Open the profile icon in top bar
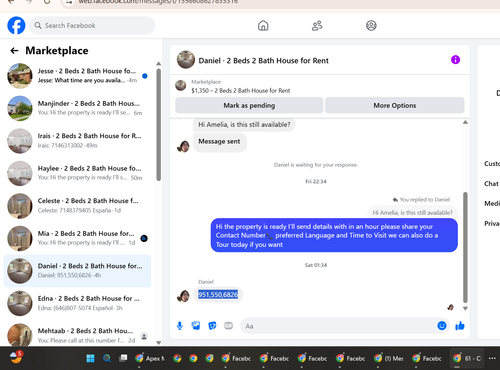The height and width of the screenshot is (370, 500). pos(371,25)
